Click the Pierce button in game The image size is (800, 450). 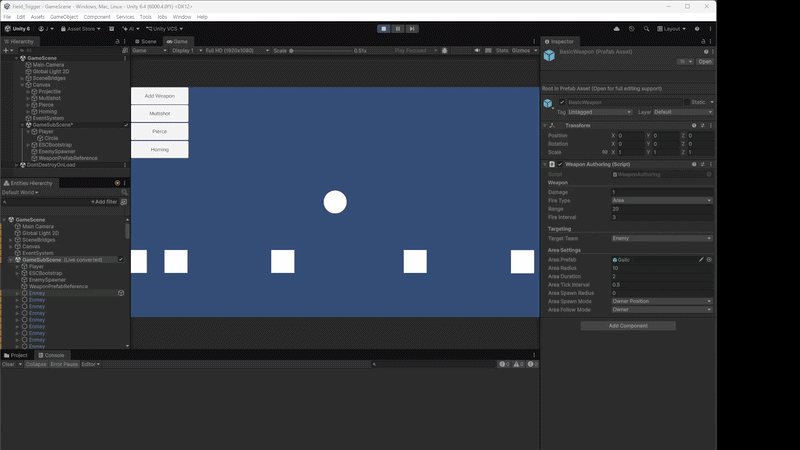pyautogui.click(x=160, y=132)
